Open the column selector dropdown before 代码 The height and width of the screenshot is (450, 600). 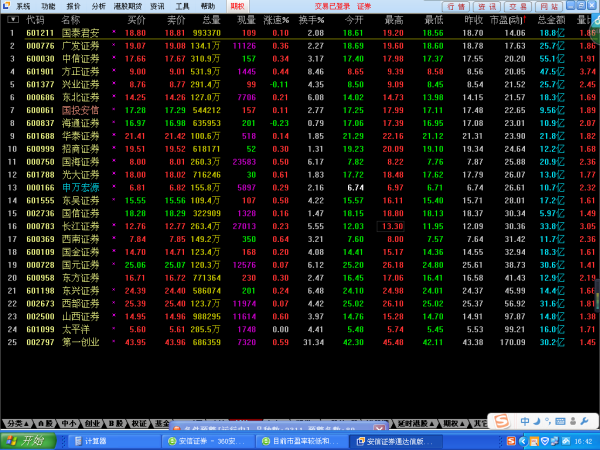[x=13, y=19]
